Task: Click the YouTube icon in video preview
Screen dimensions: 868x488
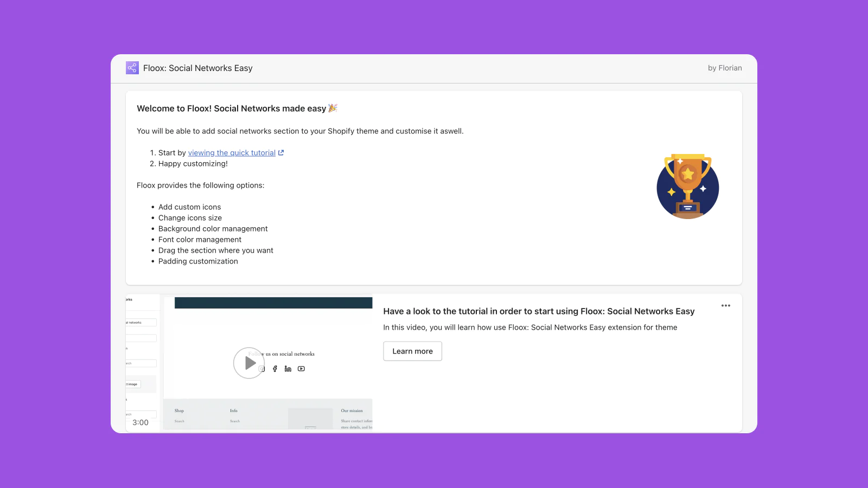Action: click(x=301, y=369)
